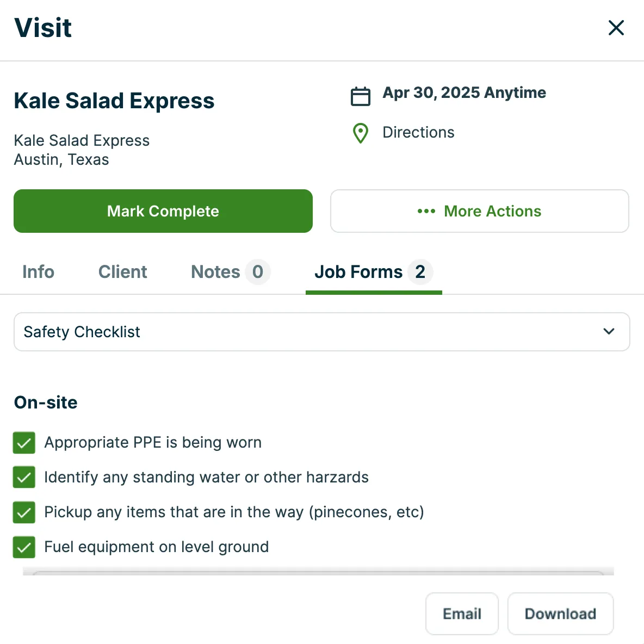Viewport: 644px width, 644px height.
Task: Open the Notes tab
Action: click(x=231, y=272)
